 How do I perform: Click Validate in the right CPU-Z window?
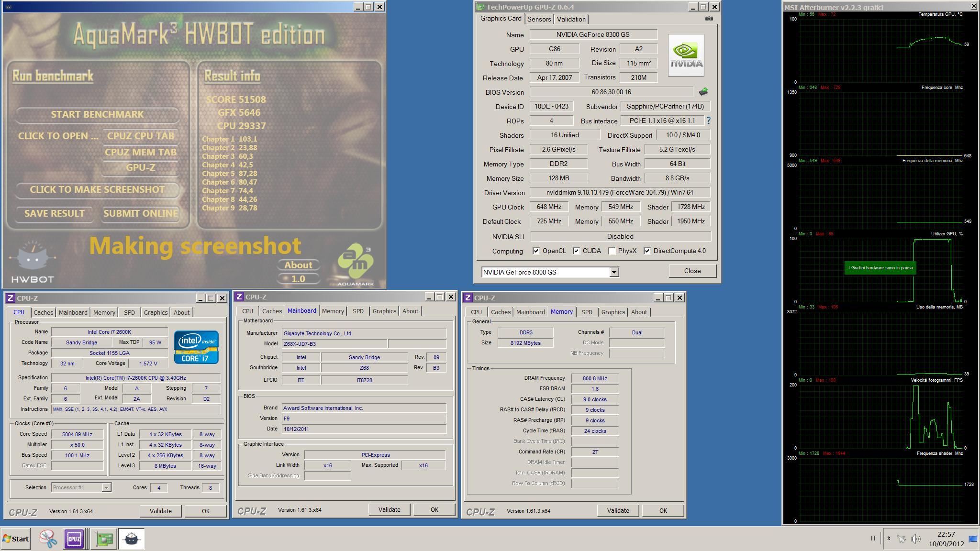click(x=618, y=510)
